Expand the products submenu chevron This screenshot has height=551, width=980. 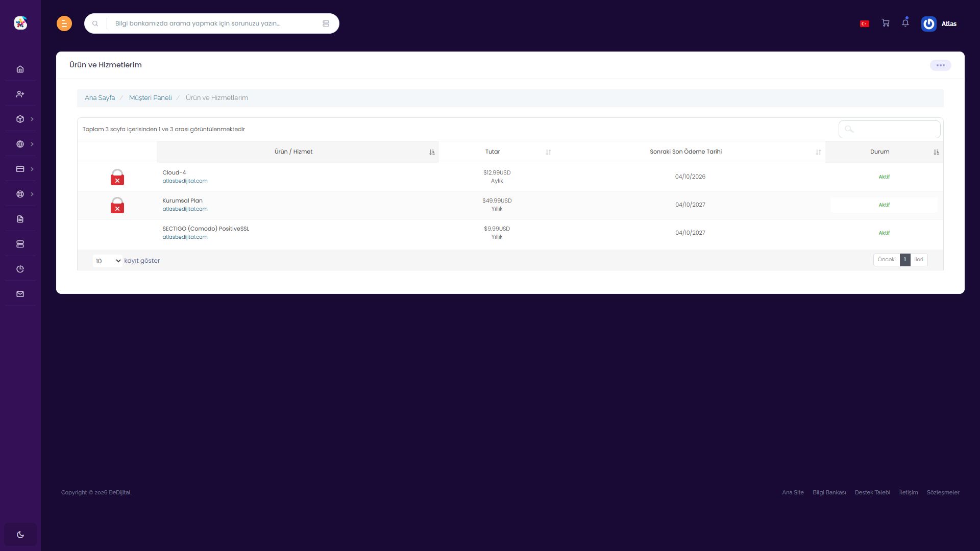[x=32, y=119]
